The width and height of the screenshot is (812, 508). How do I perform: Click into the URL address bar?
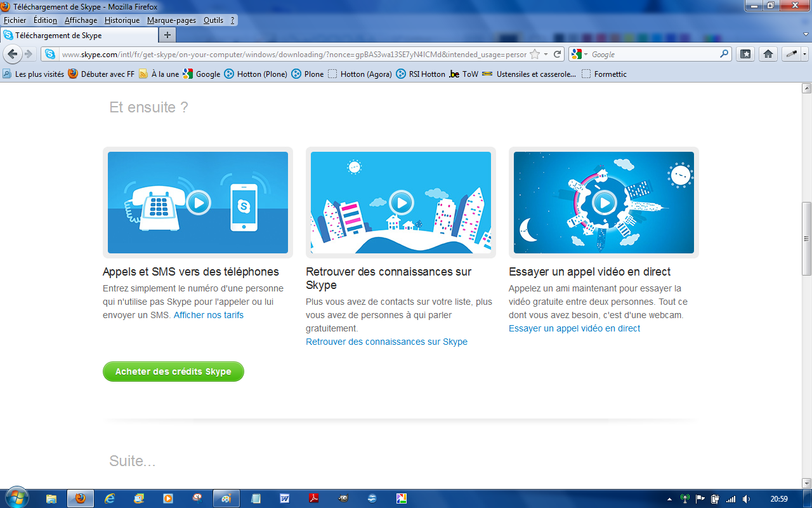(294, 54)
